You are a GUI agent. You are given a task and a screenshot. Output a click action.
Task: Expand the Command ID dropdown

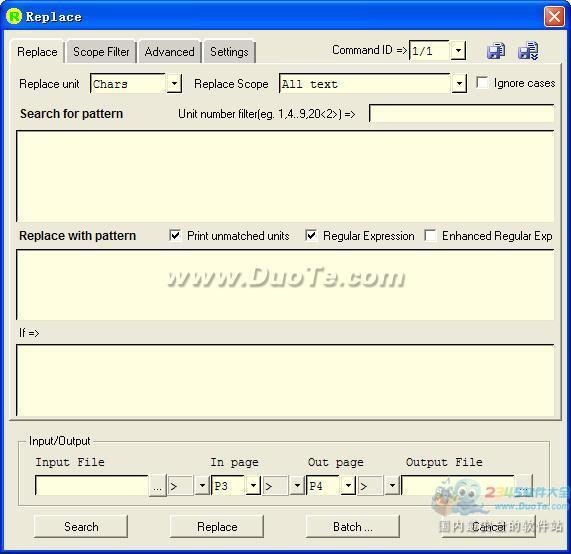458,50
